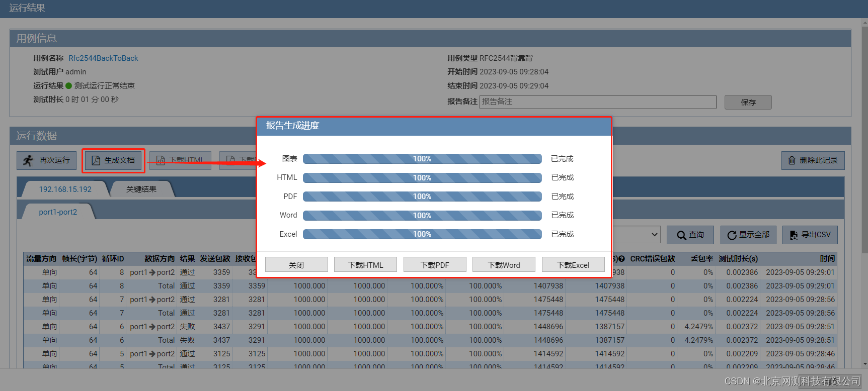Screen dimensions: 868x391
Task: Click the HTML progress bar
Action: (422, 178)
